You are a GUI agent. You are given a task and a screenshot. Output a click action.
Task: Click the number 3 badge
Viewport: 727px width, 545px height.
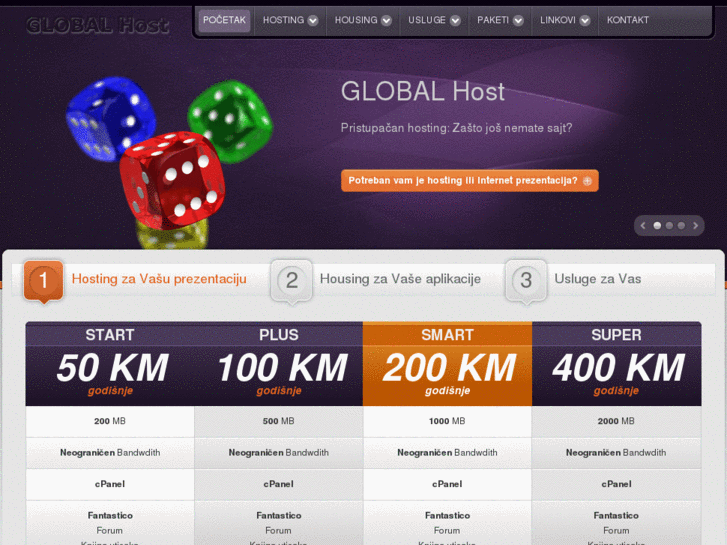526,281
